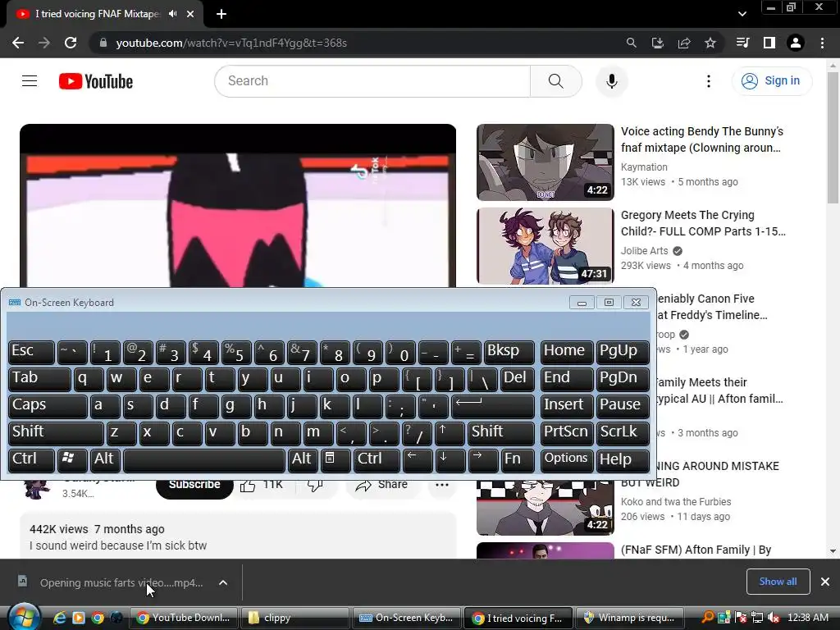Mute the tab's audio speaker icon
The image size is (840, 630).
172,14
